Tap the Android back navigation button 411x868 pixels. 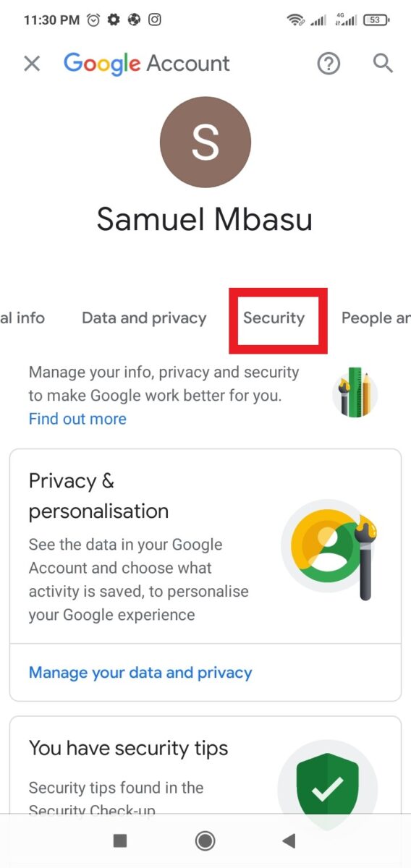[x=289, y=841]
